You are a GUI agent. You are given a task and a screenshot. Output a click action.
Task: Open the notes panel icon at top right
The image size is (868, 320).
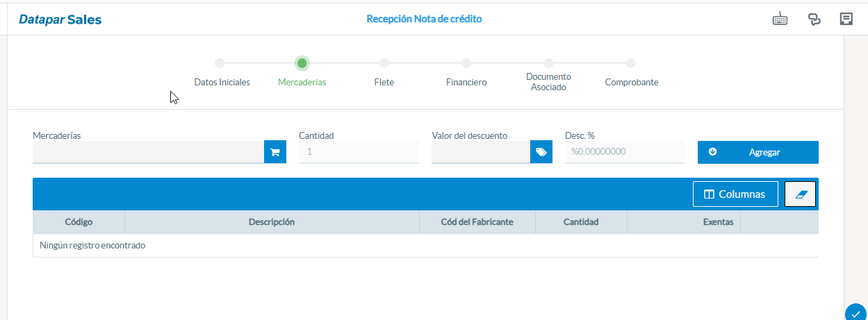pos(846,19)
